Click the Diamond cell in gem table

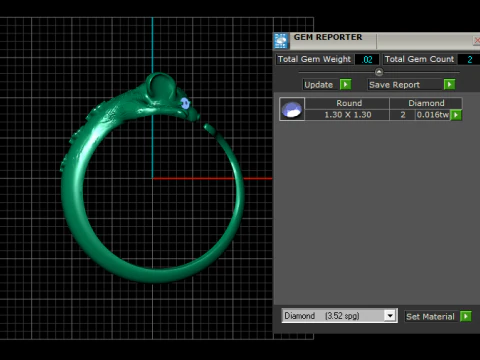click(426, 103)
